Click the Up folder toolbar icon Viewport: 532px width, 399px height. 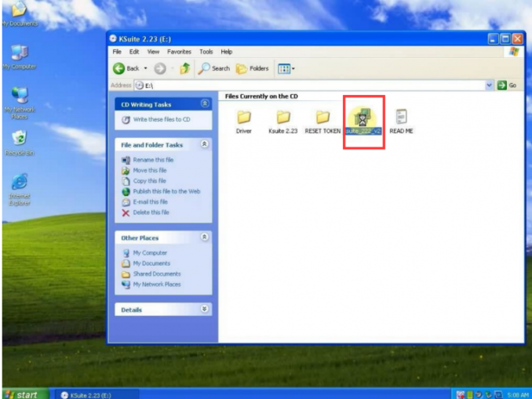pos(184,68)
